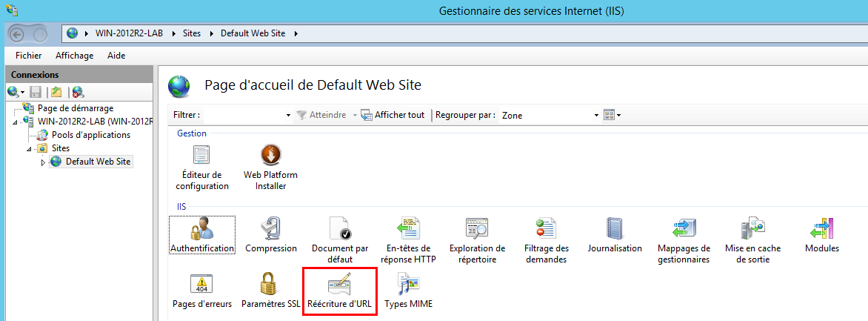The image size is (868, 321).
Task: Open Exploration de répertoire feature
Action: click(x=477, y=240)
